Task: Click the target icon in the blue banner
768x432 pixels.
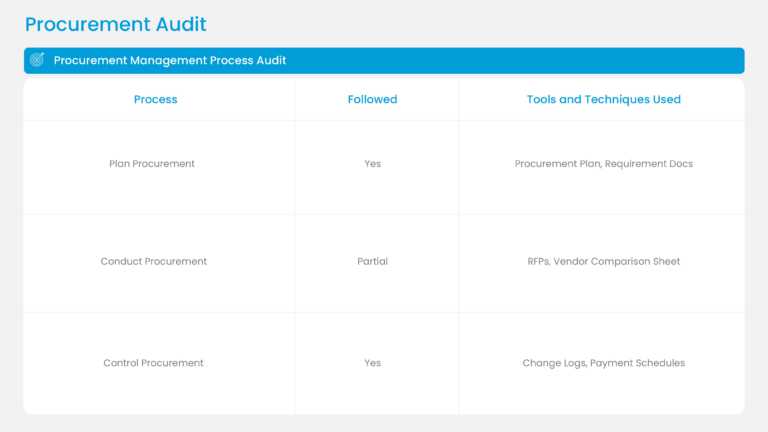Action: [37, 60]
